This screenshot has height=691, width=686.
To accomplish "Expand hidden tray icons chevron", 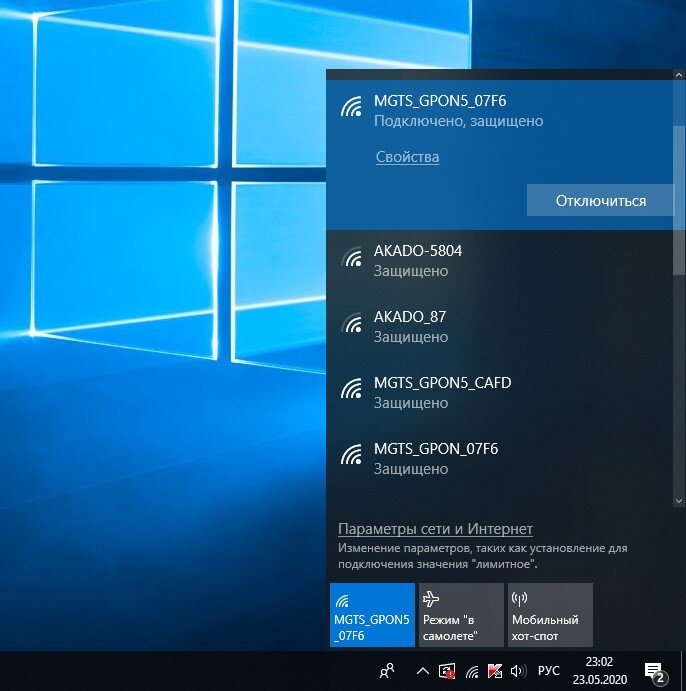I will [x=423, y=671].
